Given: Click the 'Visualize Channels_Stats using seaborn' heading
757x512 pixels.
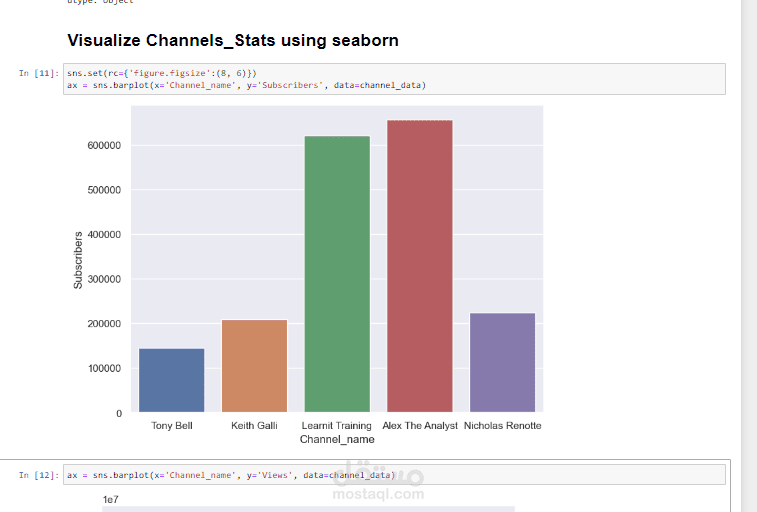Looking at the screenshot, I should click(232, 41).
